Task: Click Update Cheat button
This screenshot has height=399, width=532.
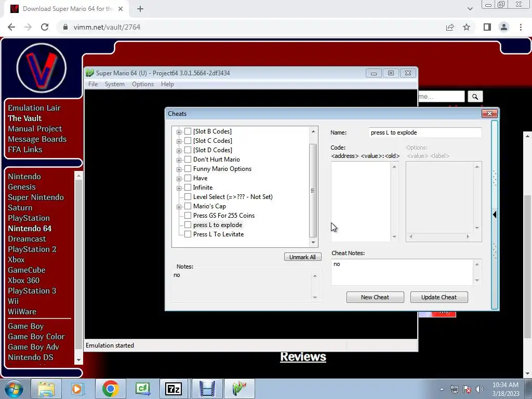Action: coord(439,297)
